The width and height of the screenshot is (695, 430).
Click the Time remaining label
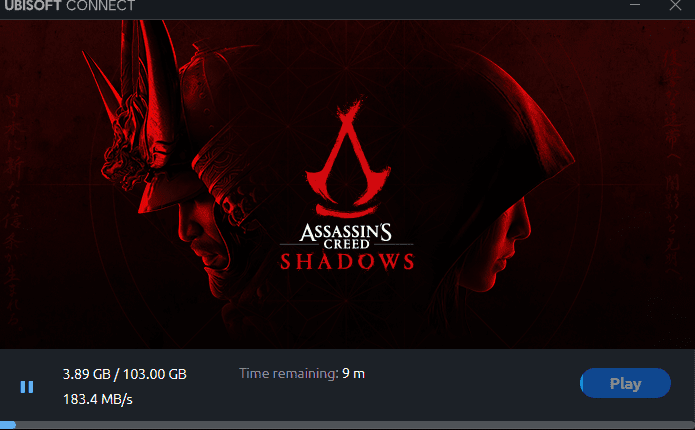(x=289, y=373)
